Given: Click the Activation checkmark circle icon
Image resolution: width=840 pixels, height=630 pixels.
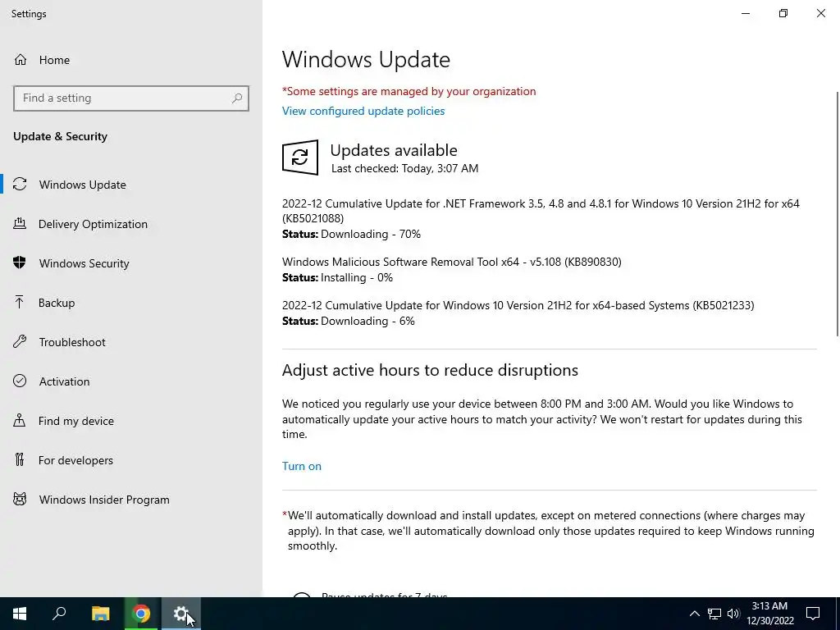Looking at the screenshot, I should click(20, 381).
